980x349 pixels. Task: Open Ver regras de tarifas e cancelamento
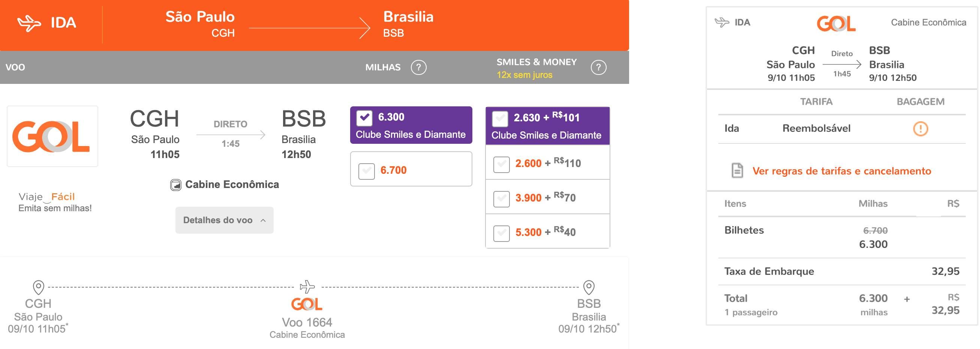842,171
